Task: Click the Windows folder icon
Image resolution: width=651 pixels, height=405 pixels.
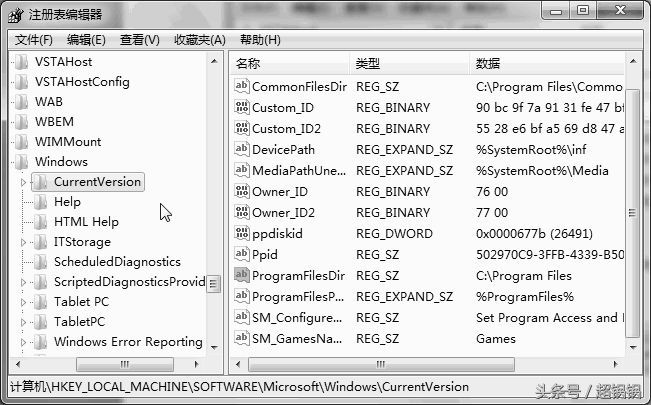Action: 22,162
